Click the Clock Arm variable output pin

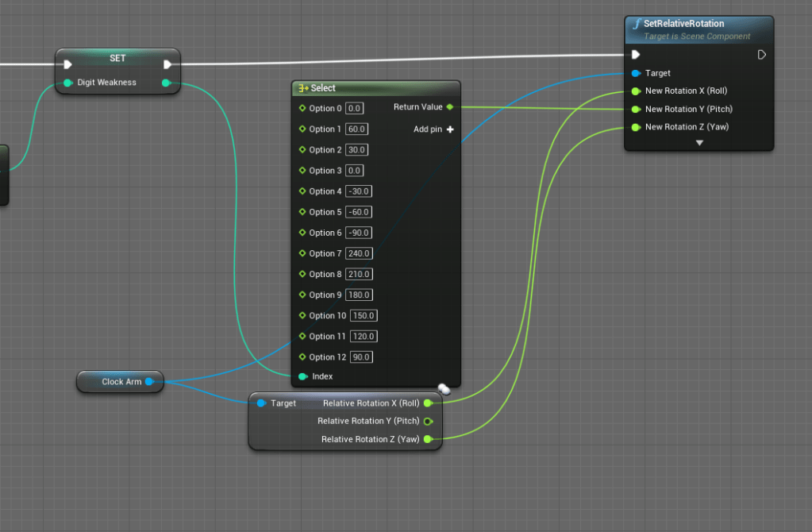(x=149, y=382)
